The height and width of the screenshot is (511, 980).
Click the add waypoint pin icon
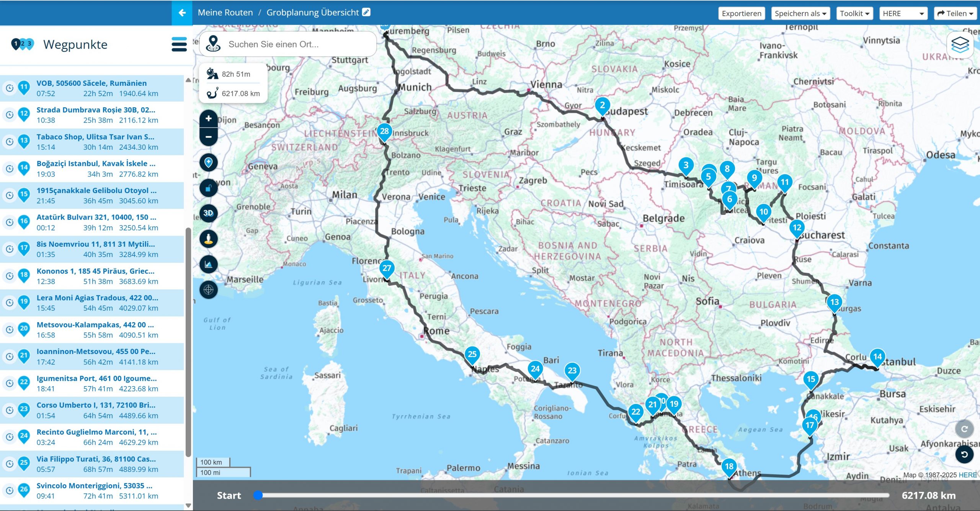208,162
